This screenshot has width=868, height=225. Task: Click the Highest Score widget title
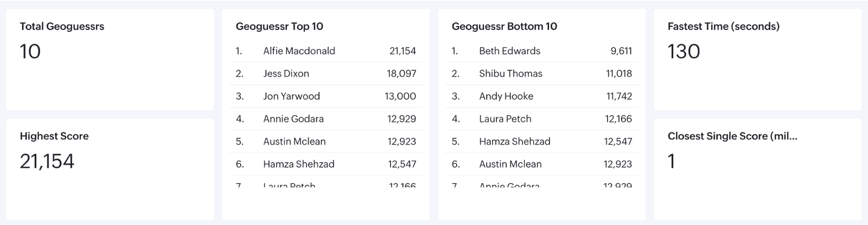click(54, 136)
